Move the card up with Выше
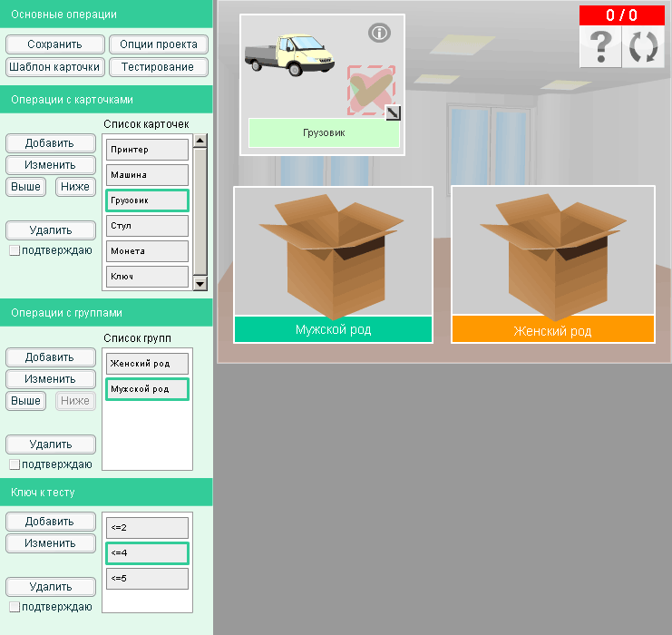Viewport: 672px width, 635px height. click(25, 187)
